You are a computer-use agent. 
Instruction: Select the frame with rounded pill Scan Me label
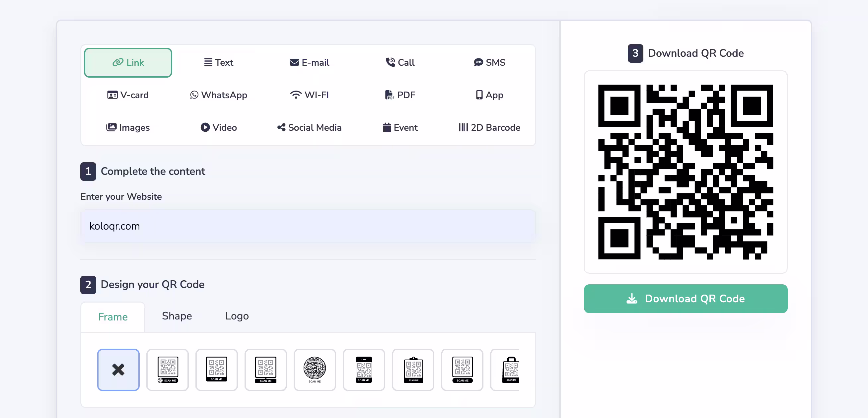(462, 370)
